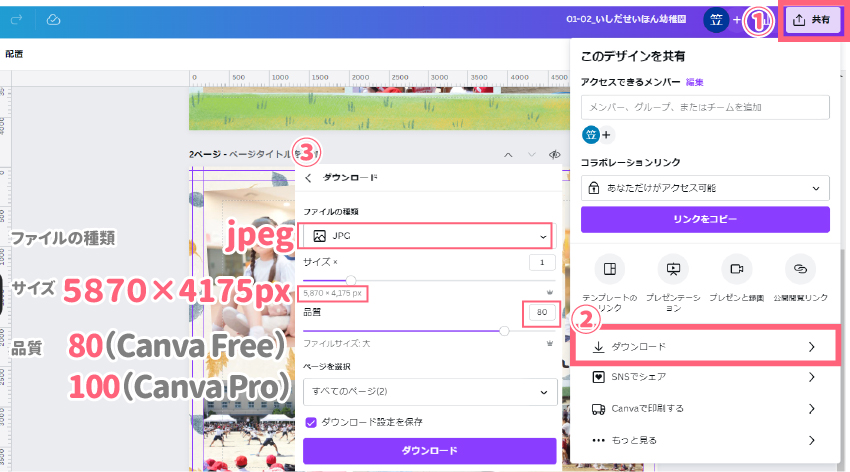
Task: Open the すべてのページ(2) dropdown
Action: [x=430, y=392]
